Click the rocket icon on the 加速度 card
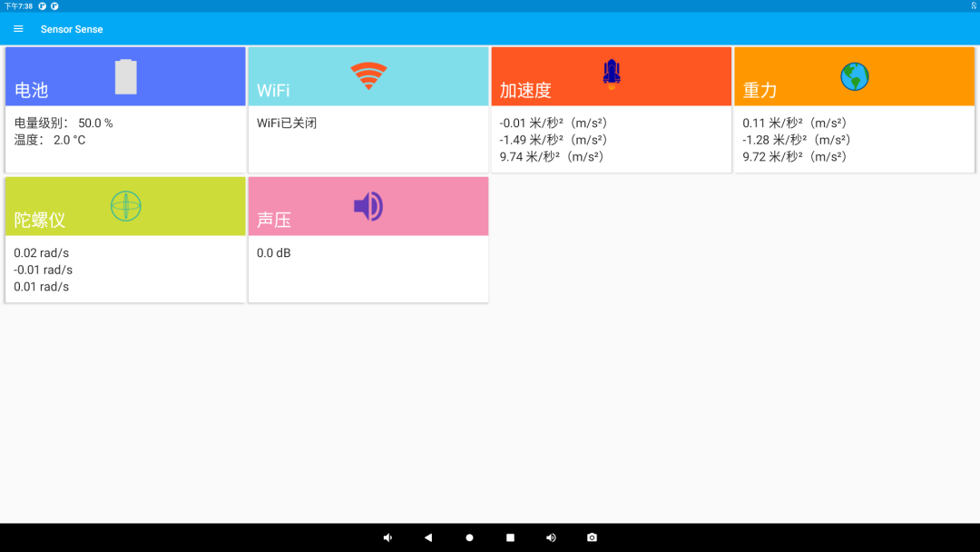Screen dimensions: 980x552 611,74
